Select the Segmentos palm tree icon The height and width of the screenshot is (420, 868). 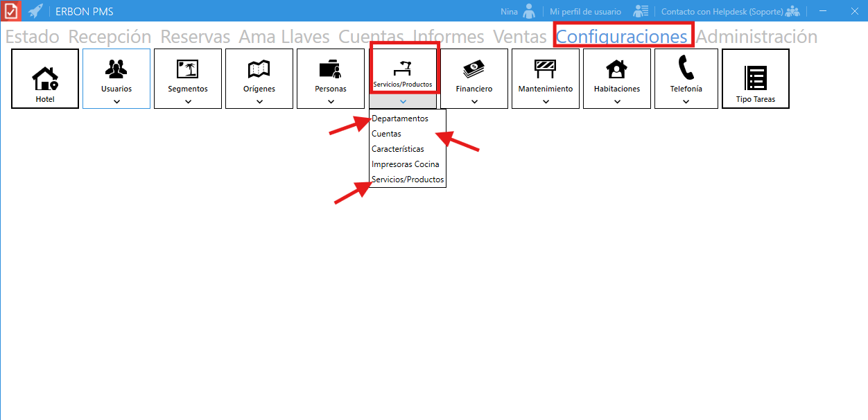188,69
